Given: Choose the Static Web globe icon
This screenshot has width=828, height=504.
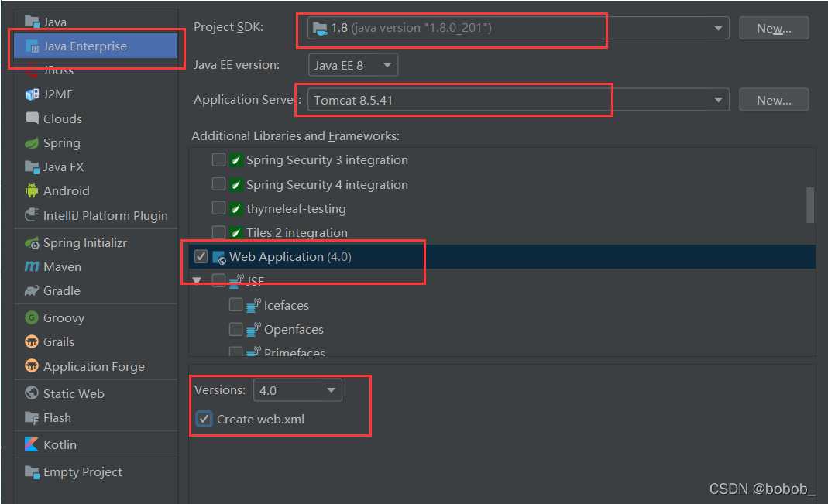Looking at the screenshot, I should [32, 393].
